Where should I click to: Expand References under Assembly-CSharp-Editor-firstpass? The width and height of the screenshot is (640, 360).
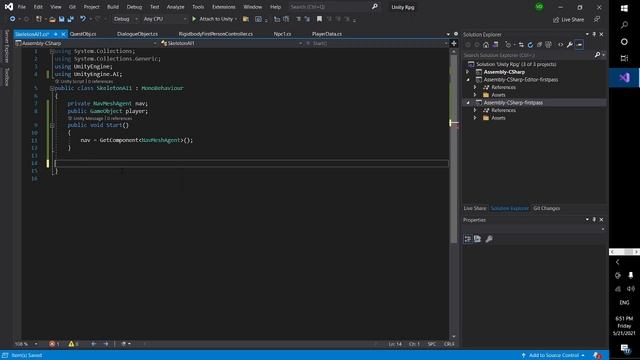pyautogui.click(x=475, y=87)
